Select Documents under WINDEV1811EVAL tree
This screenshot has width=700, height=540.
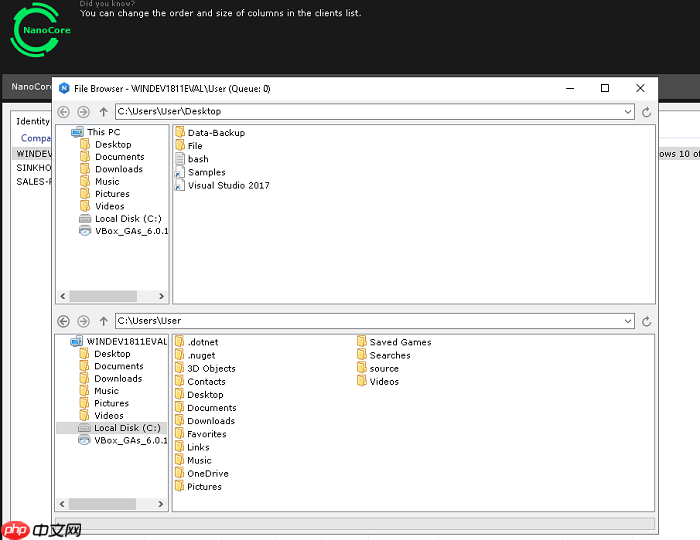tap(111, 366)
